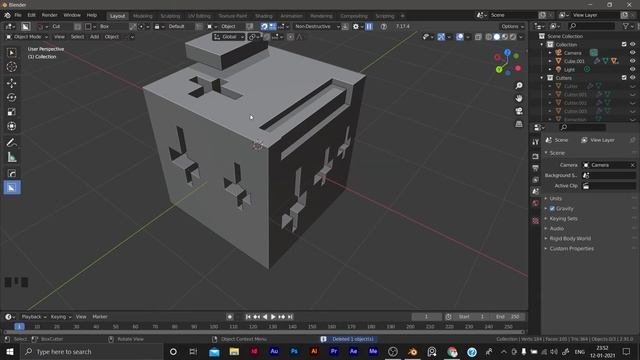Select rendered viewport shading mode
Viewport: 640px width, 360px height.
pos(513,37)
